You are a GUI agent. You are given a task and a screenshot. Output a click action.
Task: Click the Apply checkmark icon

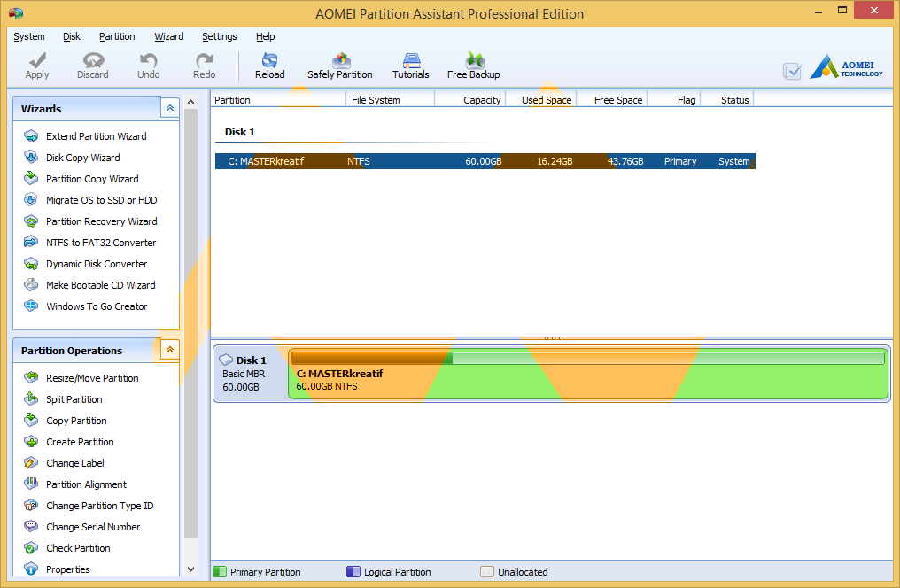tap(37, 60)
